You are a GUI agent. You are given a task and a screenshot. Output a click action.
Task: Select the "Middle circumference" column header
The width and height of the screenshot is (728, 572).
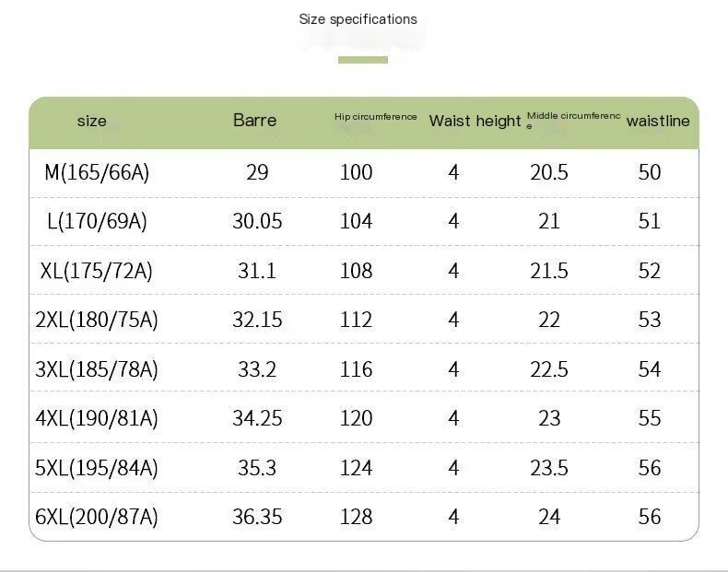(573, 119)
